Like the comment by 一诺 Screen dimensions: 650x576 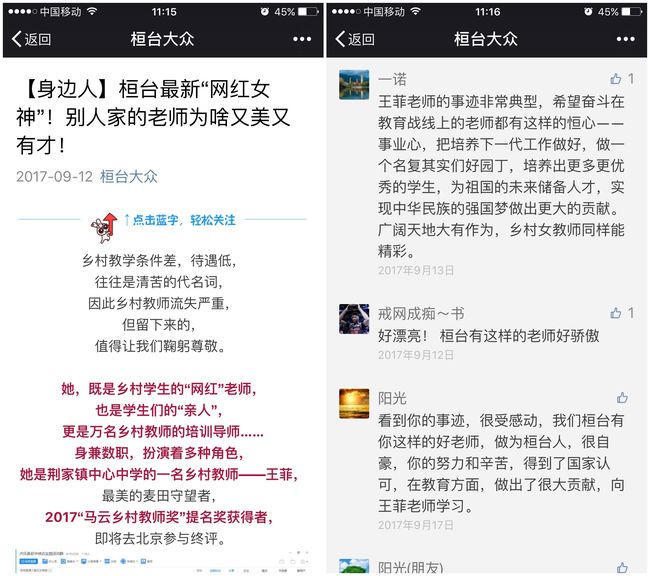[x=616, y=79]
